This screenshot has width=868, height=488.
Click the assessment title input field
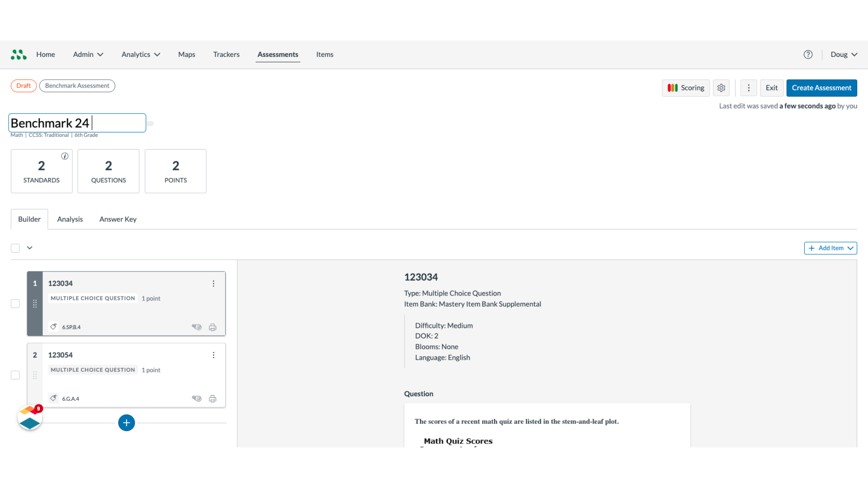[76, 123]
